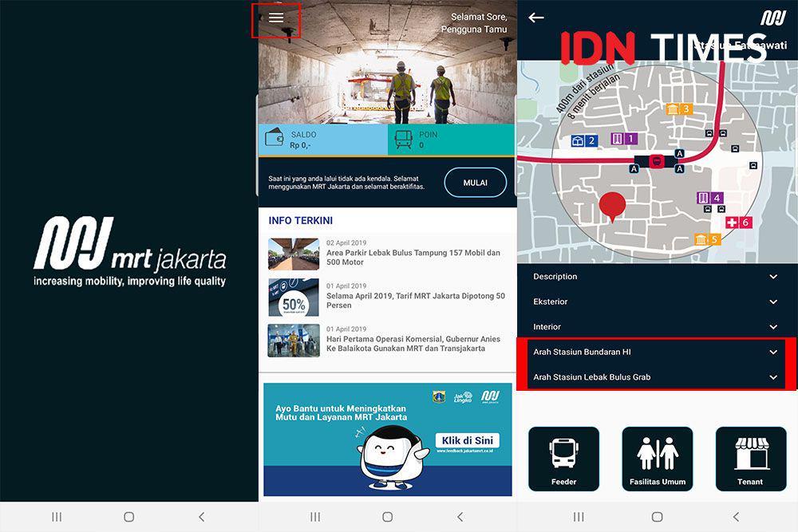Open the Saldo Rp 0,- panel
Screen dimensions: 798x532
[x=323, y=140]
